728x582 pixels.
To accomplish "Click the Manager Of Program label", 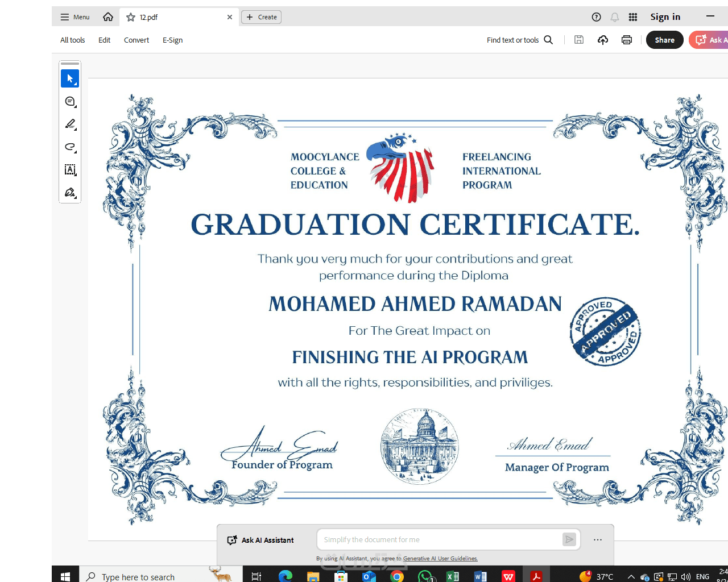I will point(557,467).
